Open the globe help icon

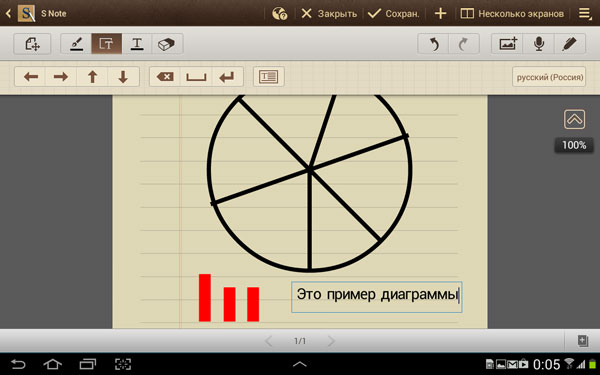click(x=279, y=14)
